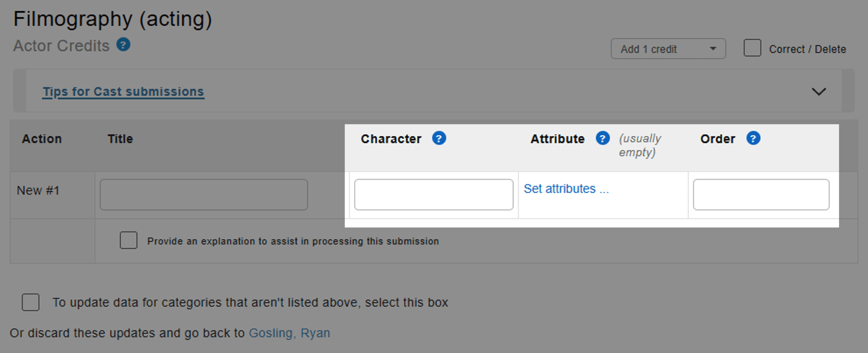Go back to the Gosling, Ryan page link
Screen dimensions: 868x353
289,333
